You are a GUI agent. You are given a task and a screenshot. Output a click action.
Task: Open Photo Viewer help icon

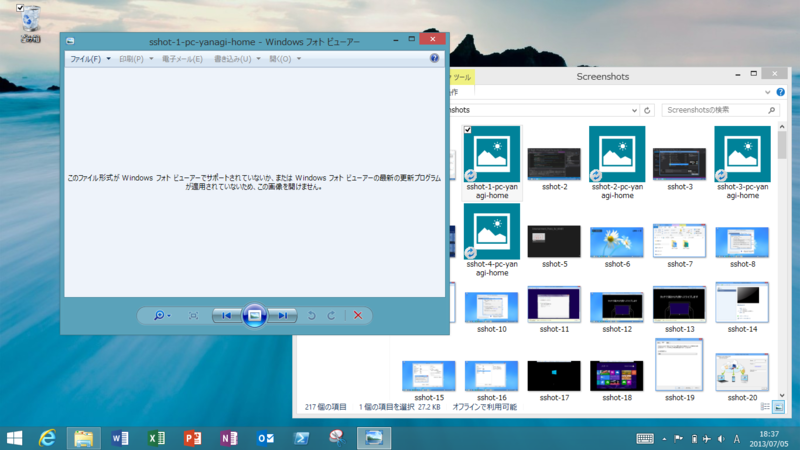[434, 58]
